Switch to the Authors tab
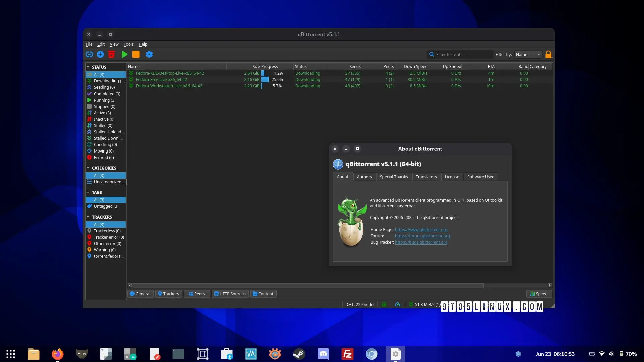 point(364,177)
